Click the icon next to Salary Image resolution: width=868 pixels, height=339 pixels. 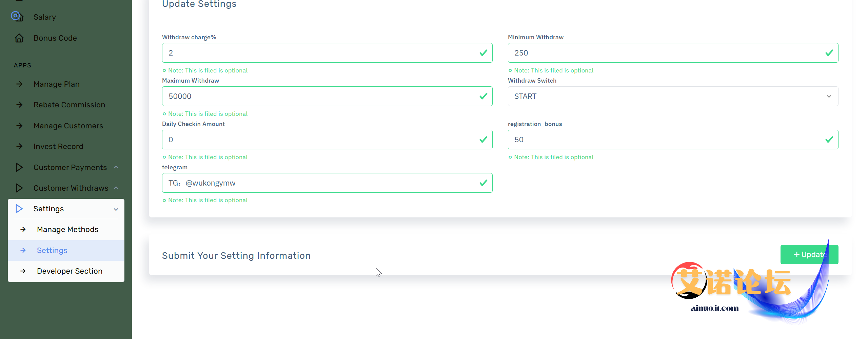click(18, 17)
